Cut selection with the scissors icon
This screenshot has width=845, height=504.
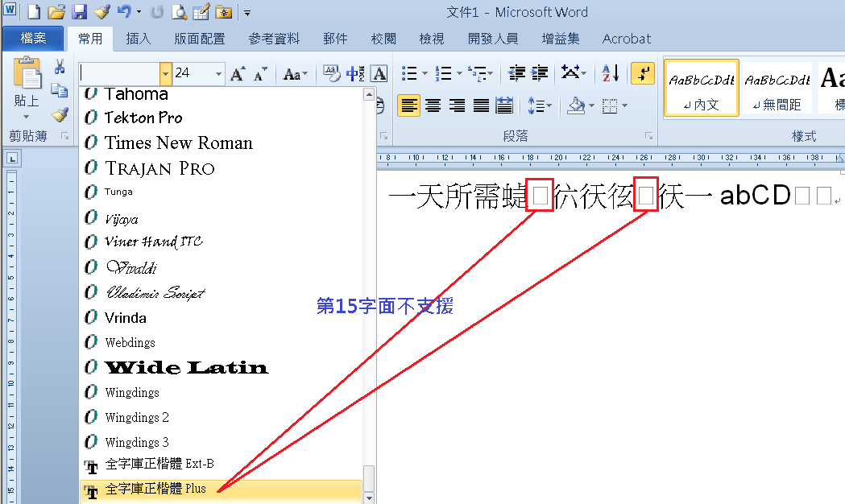click(x=60, y=67)
